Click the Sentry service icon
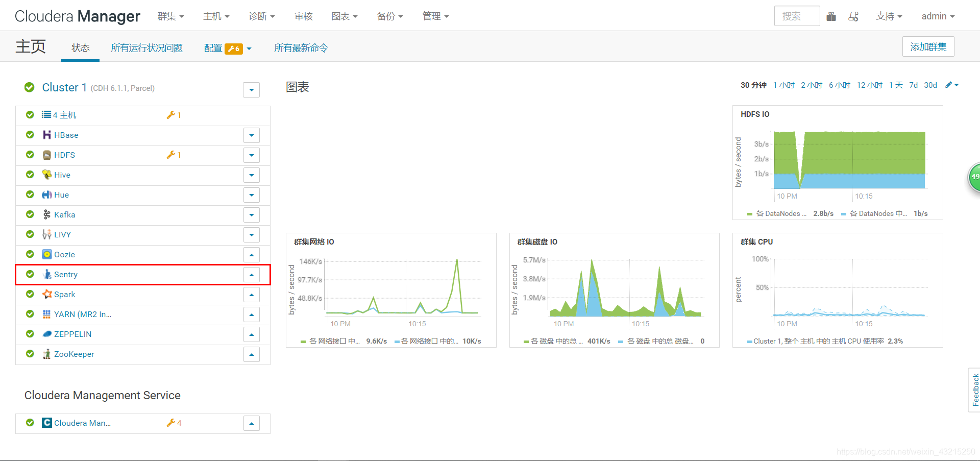Image resolution: width=980 pixels, height=461 pixels. click(x=47, y=274)
